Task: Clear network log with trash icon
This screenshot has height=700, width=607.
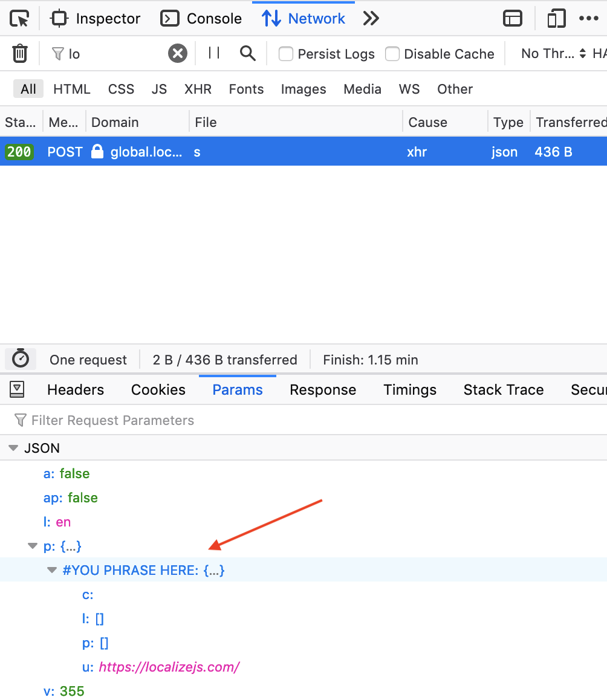Action: [x=20, y=54]
